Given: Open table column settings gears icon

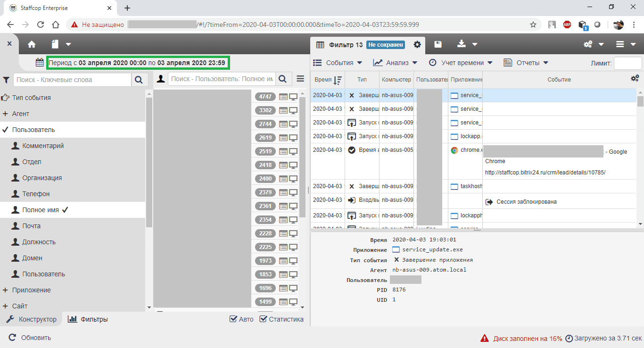Looking at the screenshot, I should click(x=635, y=78).
